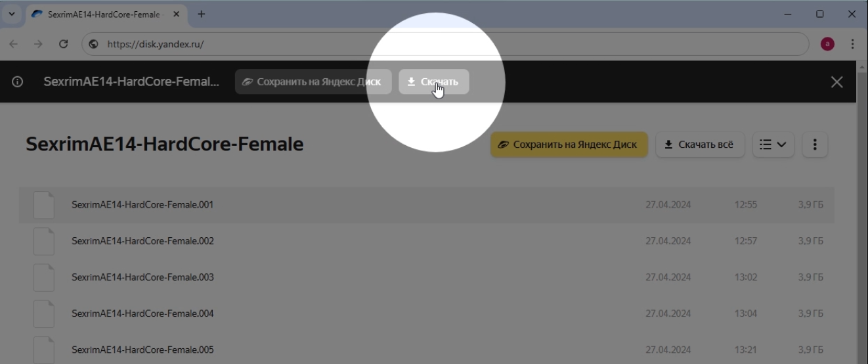Click the dark Сохранить на Яндекс Диск button
The height and width of the screenshot is (364, 868).
point(313,82)
